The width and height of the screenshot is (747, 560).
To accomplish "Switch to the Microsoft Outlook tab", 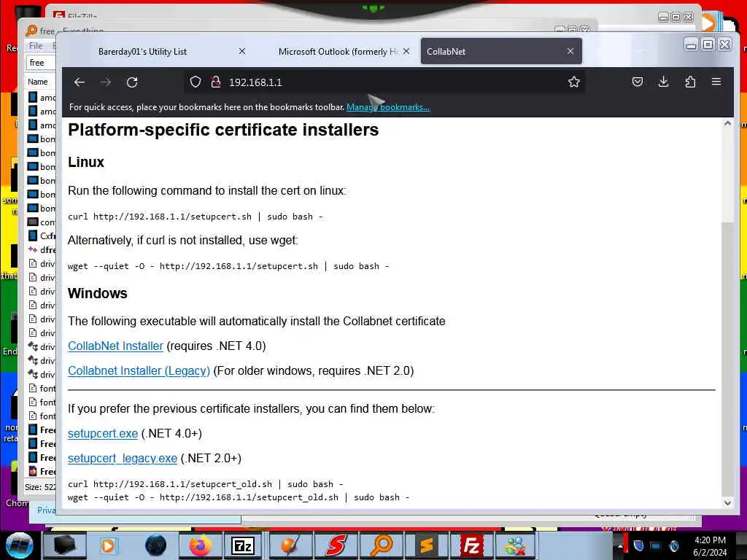I will 339,52.
